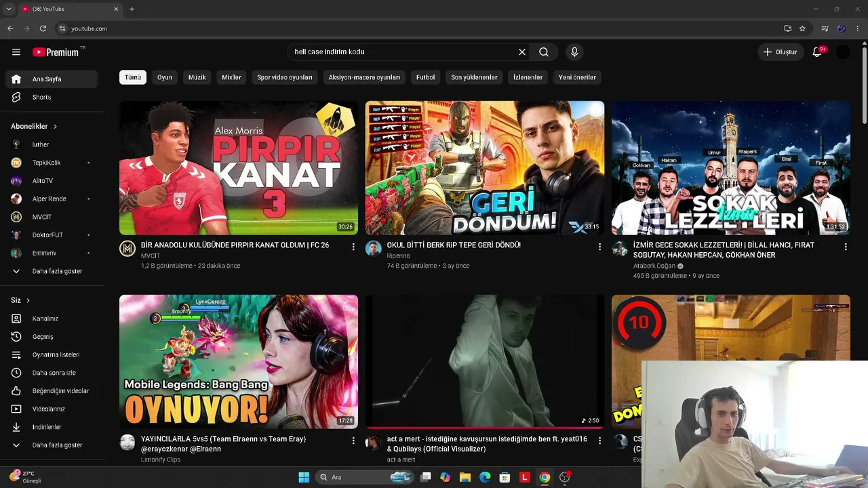Open the PIRPIR KANAT video thumbnail
868x488 pixels.
tap(239, 168)
